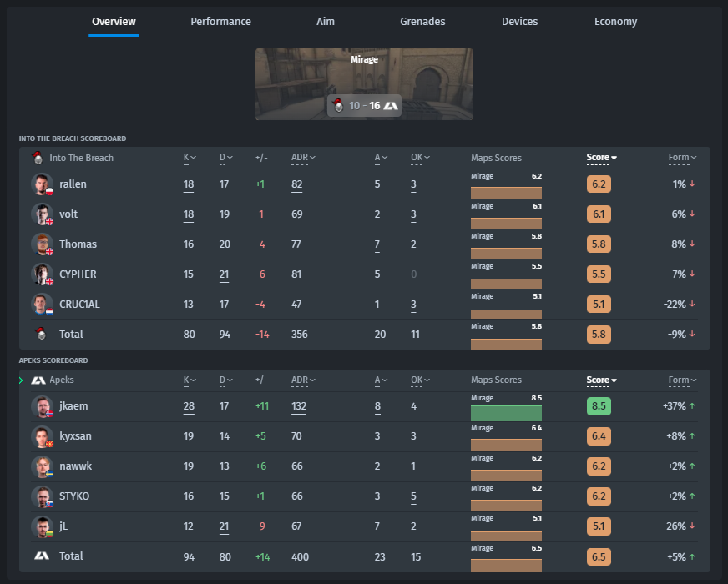Image resolution: width=728 pixels, height=584 pixels.
Task: Go to the Economy tab
Action: tap(615, 22)
